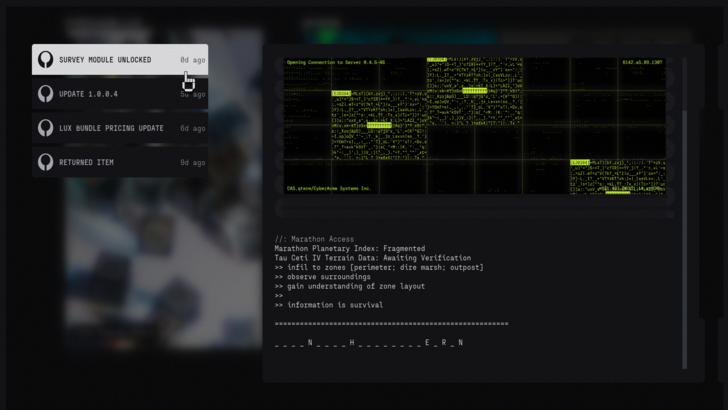Click the 0d ago timestamp
The height and width of the screenshot is (410, 728).
pyautogui.click(x=192, y=60)
